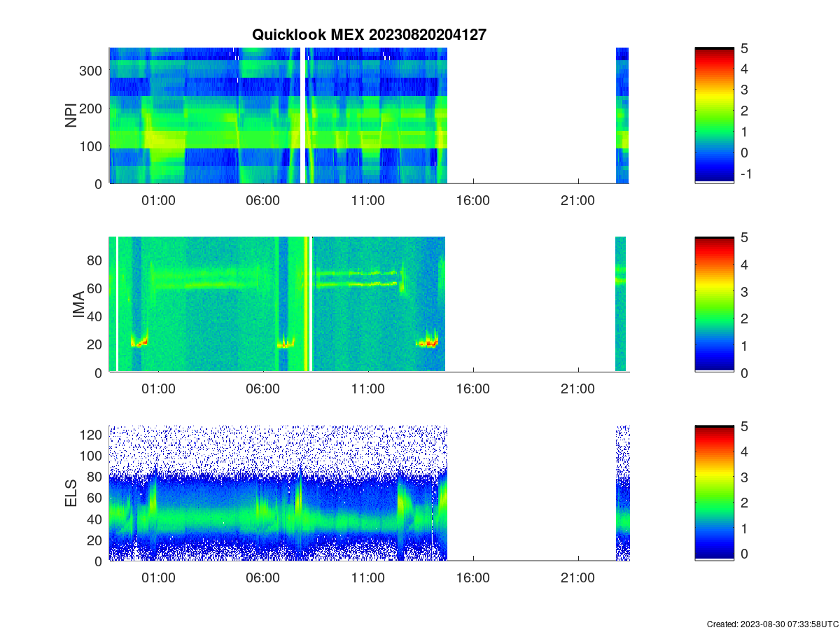Click the 16:00 tick under IMA plot
The height and width of the screenshot is (630, 840).
pos(473,389)
